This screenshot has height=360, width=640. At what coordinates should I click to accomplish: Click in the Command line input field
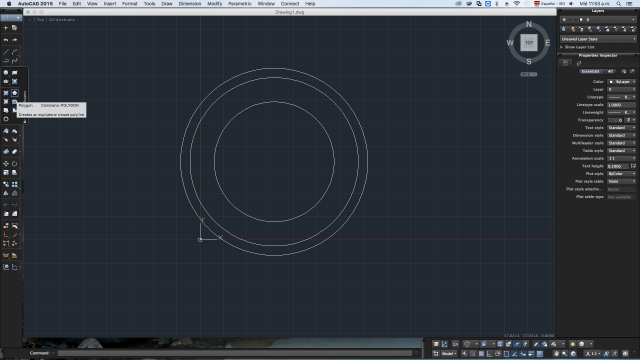click(235, 353)
